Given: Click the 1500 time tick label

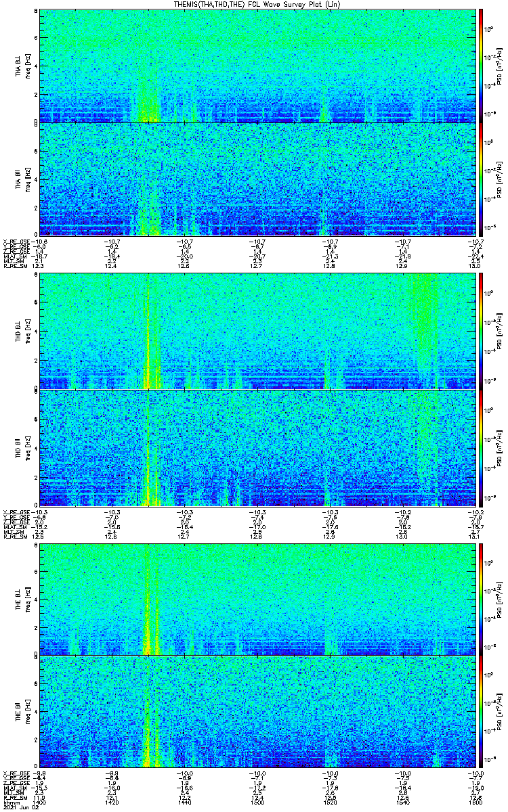Looking at the screenshot, I should tap(257, 803).
